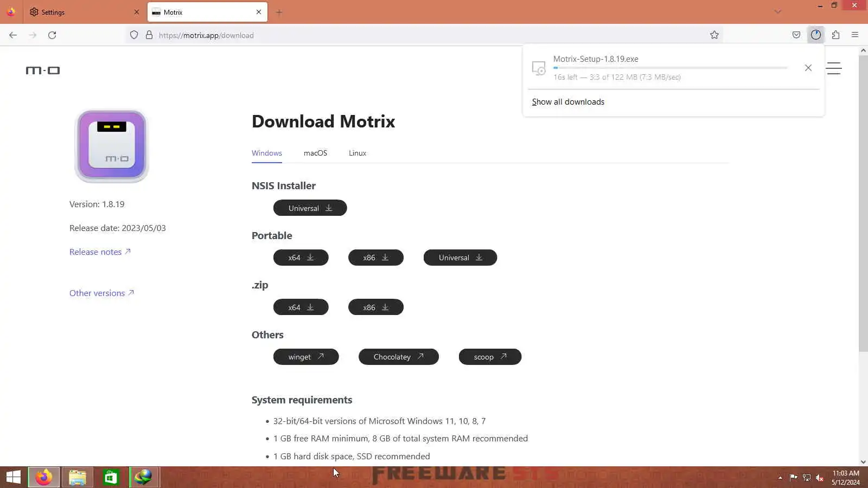The image size is (868, 488).
Task: Open the Release notes link
Action: (x=100, y=252)
